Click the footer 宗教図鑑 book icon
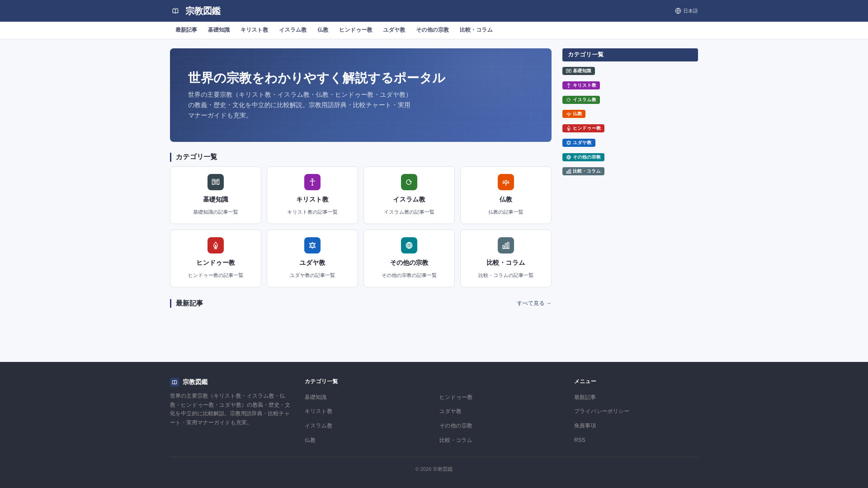The width and height of the screenshot is (868, 488). (x=175, y=382)
